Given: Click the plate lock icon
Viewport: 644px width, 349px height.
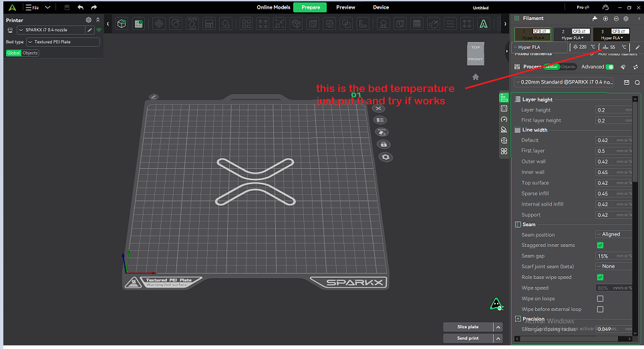Looking at the screenshot, I should pos(383,144).
